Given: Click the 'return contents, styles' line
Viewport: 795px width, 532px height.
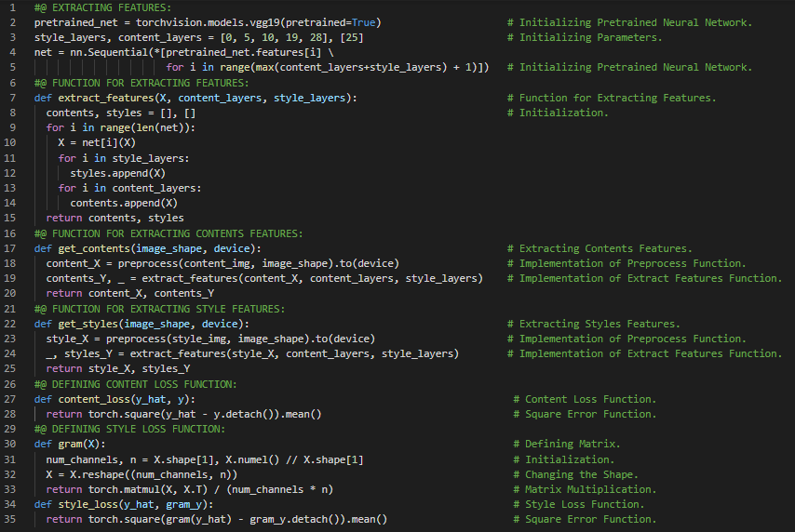Looking at the screenshot, I should 115,218.
